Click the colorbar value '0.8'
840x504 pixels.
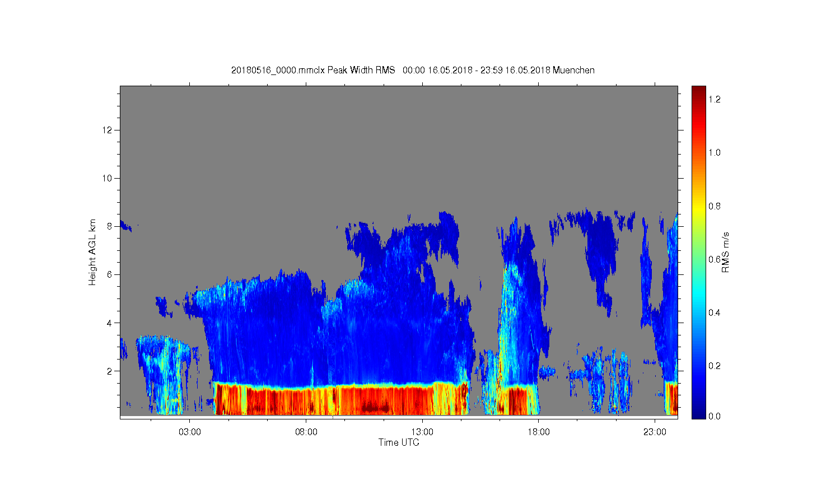pos(715,206)
